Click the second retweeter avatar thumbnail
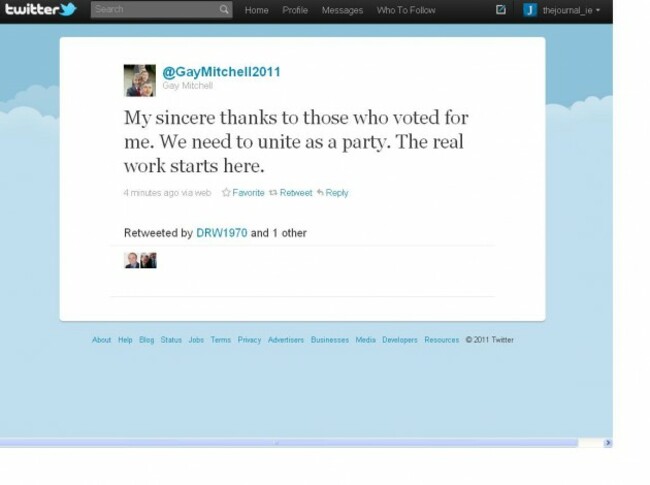 point(148,260)
